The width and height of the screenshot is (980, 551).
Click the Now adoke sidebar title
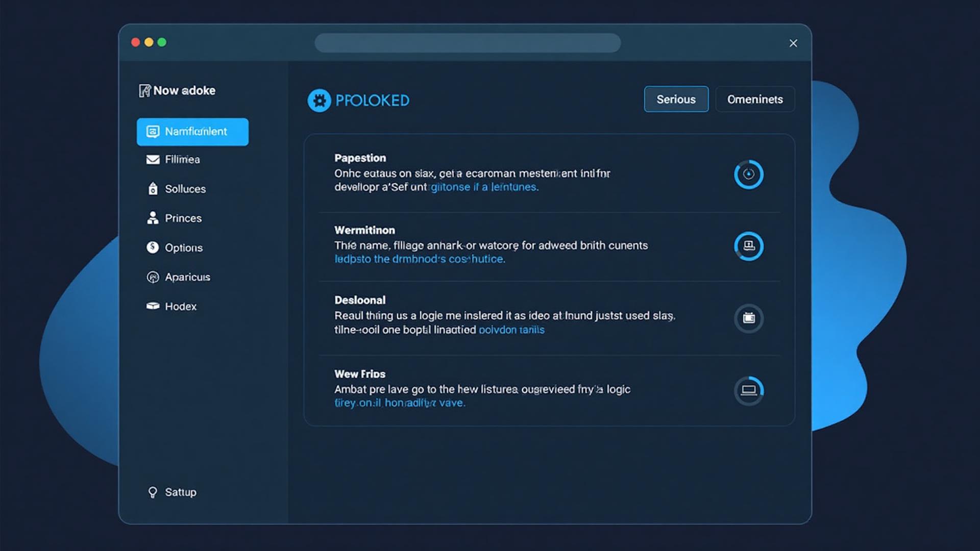point(184,91)
